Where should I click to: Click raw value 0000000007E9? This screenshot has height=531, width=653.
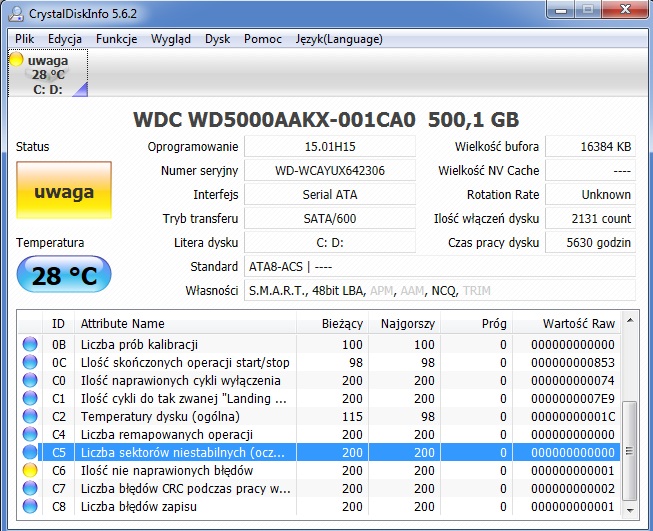(573, 399)
